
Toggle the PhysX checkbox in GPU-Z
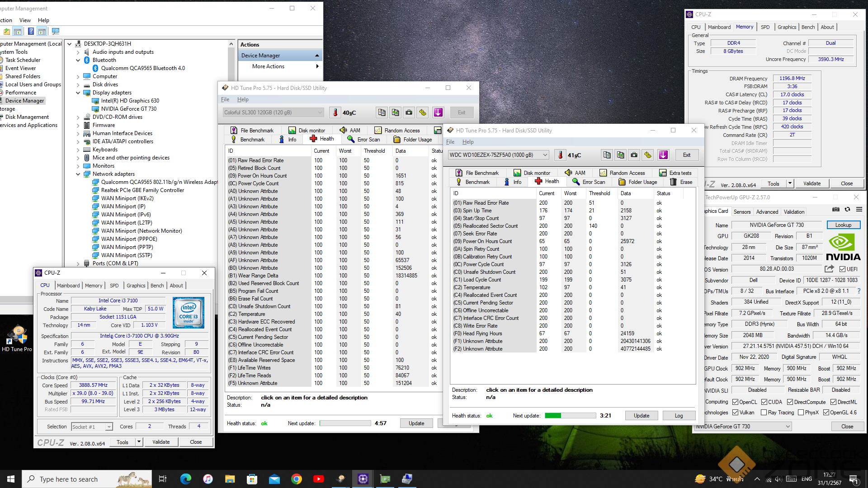pos(801,413)
